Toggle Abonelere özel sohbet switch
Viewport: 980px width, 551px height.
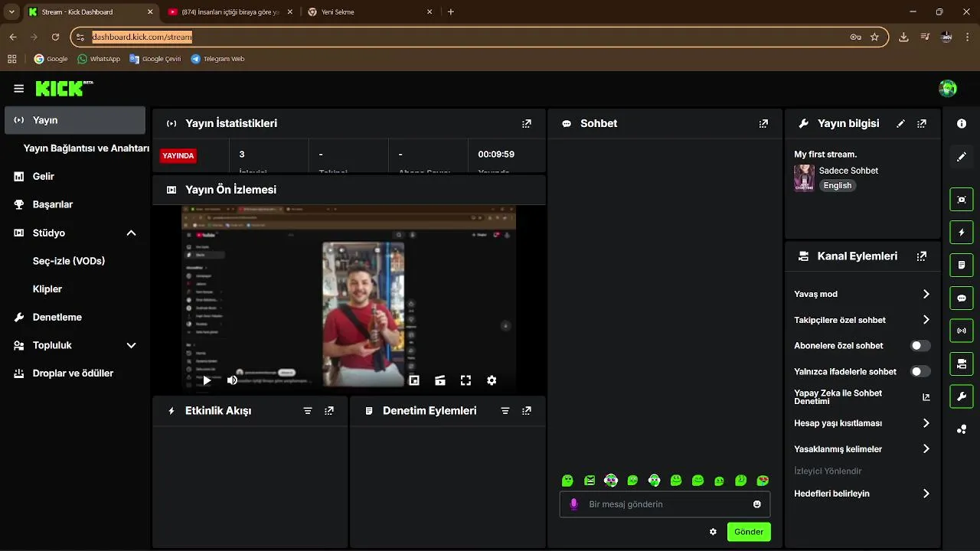[920, 346]
